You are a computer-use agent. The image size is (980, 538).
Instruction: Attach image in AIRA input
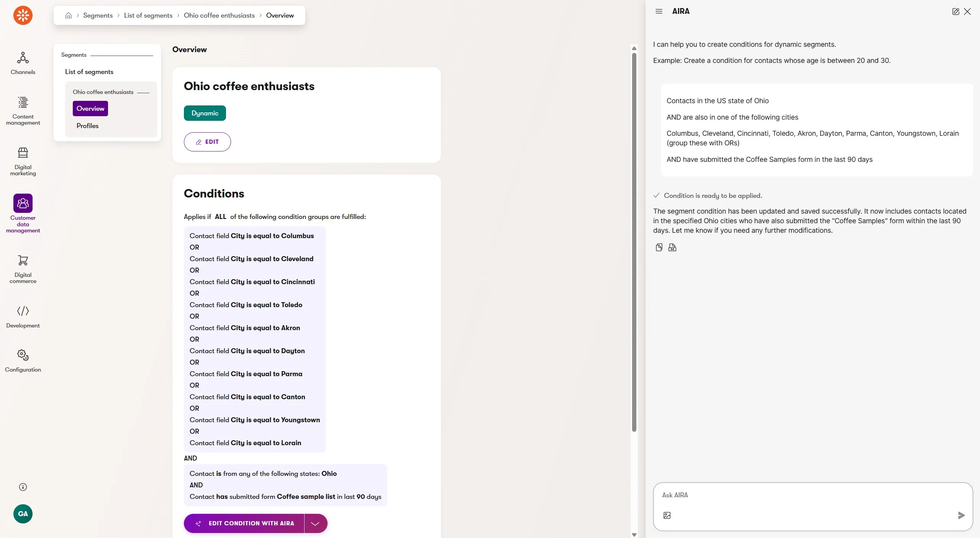(x=667, y=515)
